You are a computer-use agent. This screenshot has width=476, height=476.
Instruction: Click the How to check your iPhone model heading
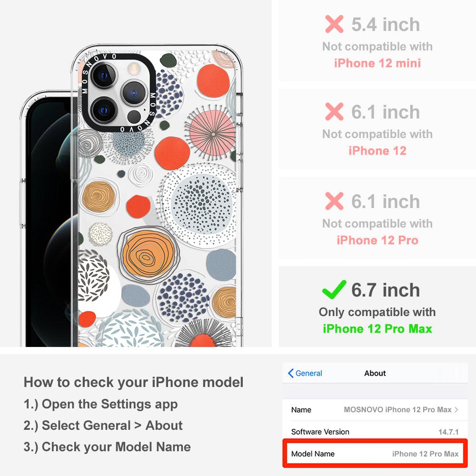[x=134, y=382]
